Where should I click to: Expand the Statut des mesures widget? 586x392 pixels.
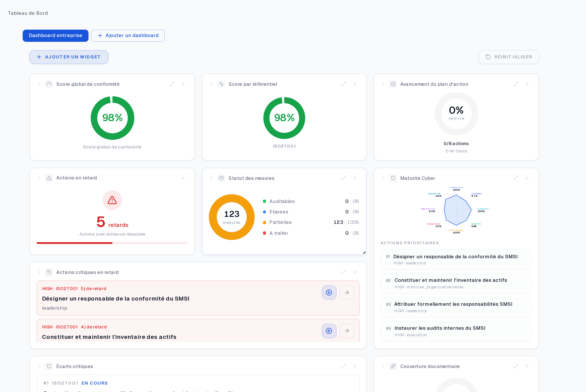click(x=343, y=178)
